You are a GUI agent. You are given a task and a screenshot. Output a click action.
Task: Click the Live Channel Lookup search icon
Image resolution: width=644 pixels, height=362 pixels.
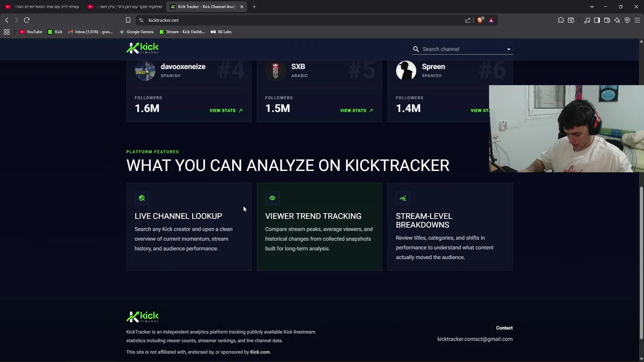(x=142, y=198)
